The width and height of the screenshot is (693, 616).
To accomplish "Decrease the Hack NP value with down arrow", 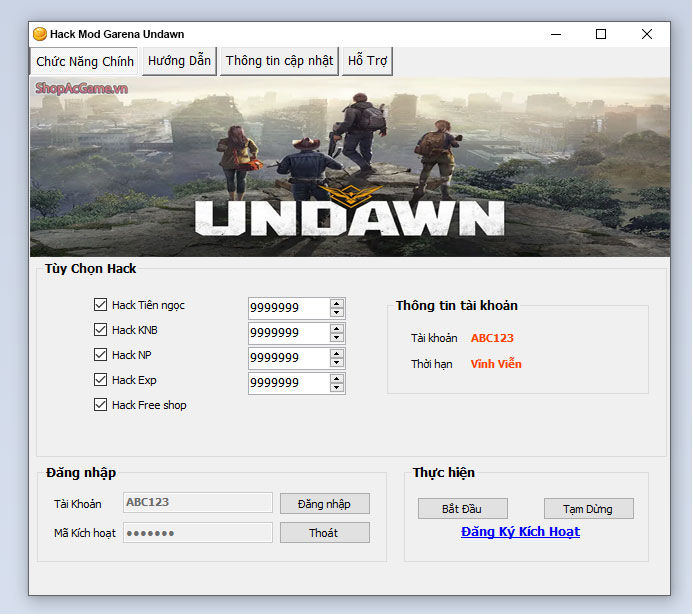I will click(337, 363).
